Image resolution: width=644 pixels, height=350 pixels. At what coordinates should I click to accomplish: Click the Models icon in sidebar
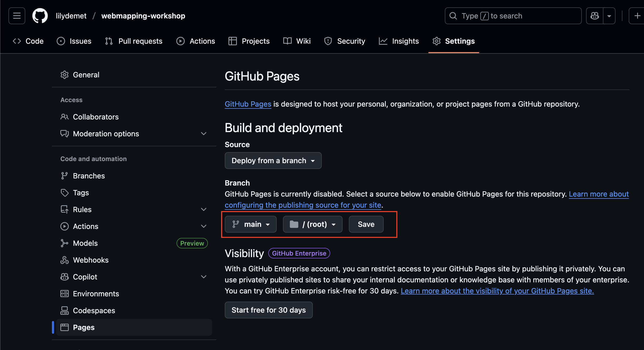point(65,243)
